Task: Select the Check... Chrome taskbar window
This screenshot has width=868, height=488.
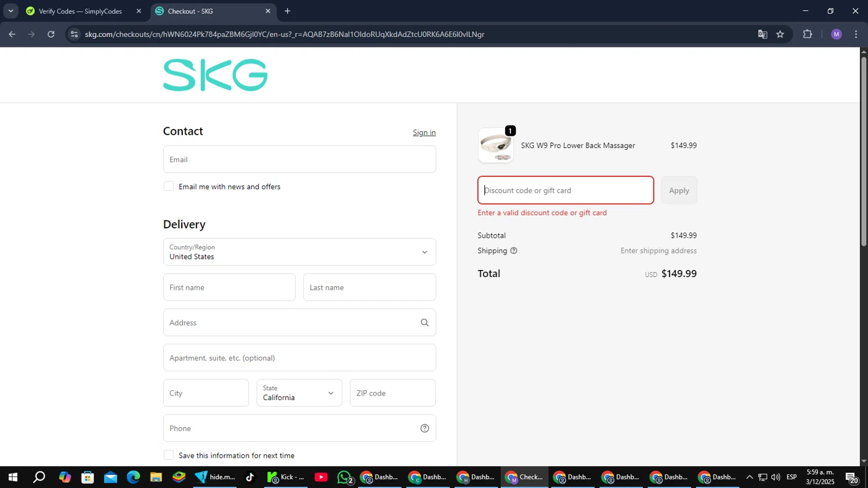Action: click(x=524, y=477)
